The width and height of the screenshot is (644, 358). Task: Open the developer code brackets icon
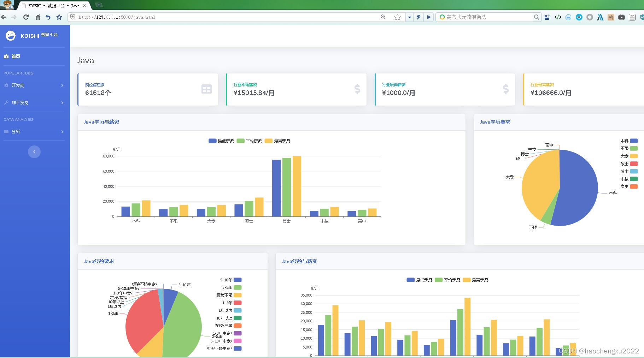point(558,17)
